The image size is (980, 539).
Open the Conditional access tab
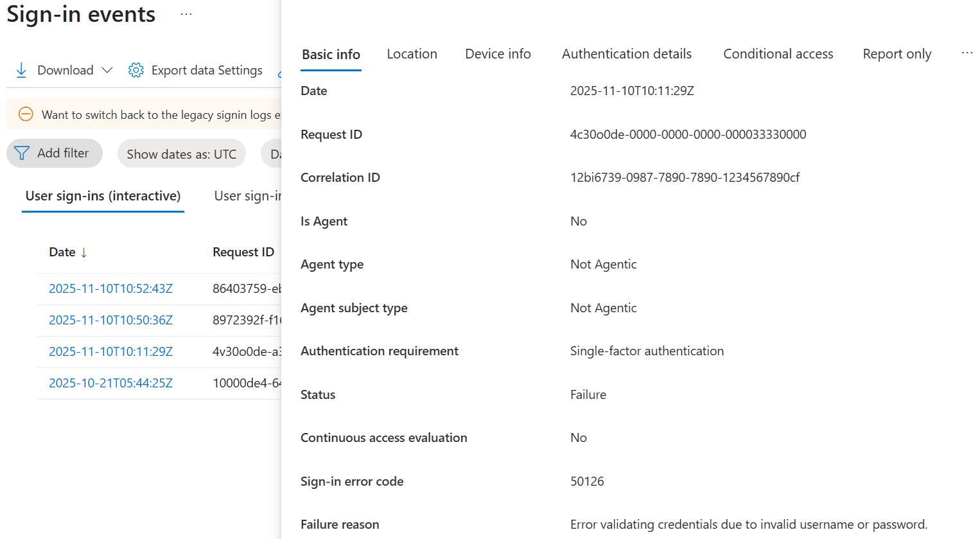778,54
